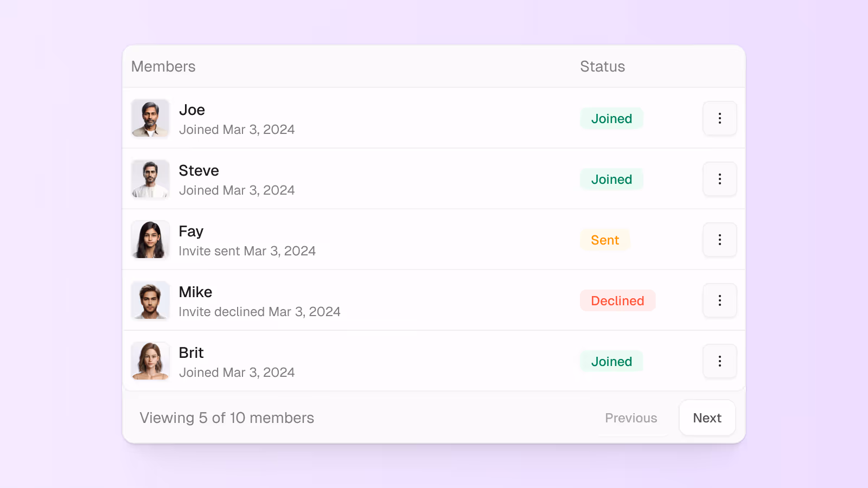Click the Sent status badge for Fay
This screenshot has height=488, width=868.
605,240
